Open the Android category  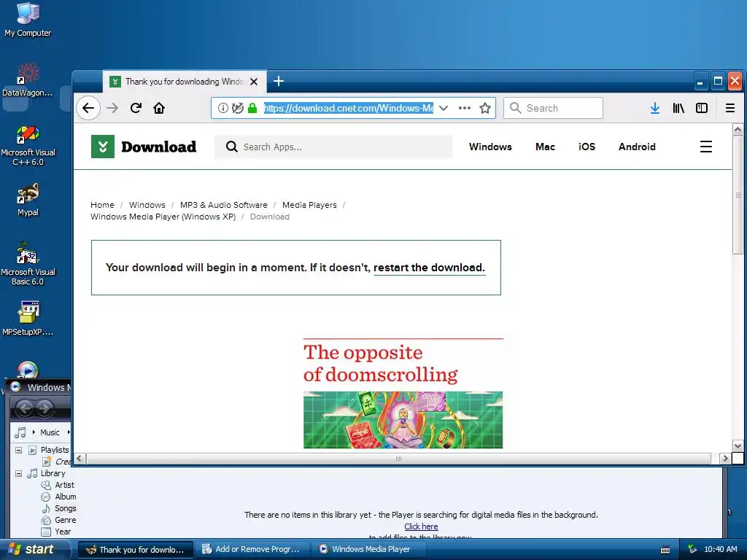click(x=637, y=147)
